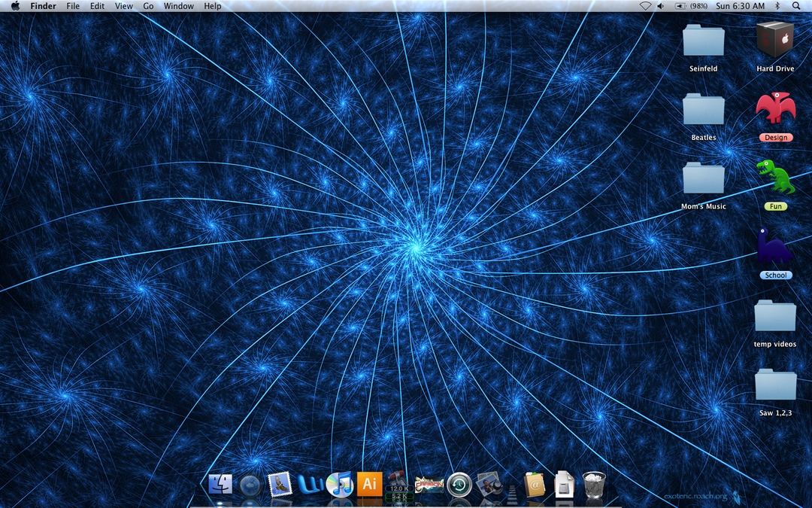Screen dimensions: 812x508
Task: Open the Apple menu
Action: click(x=15, y=6)
